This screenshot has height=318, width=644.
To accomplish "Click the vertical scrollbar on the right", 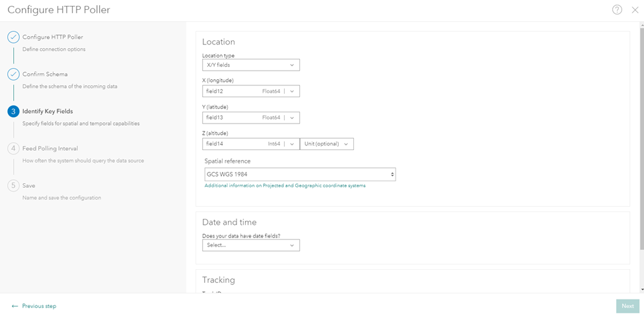I will (641, 132).
